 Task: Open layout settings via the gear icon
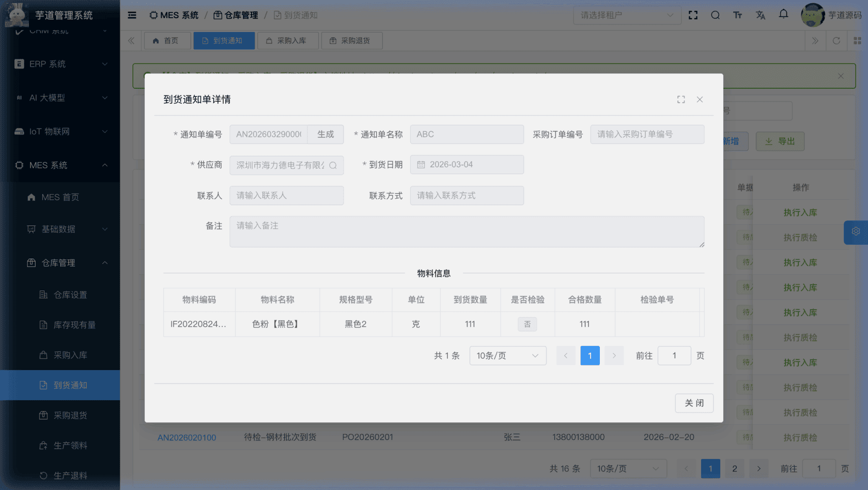856,232
